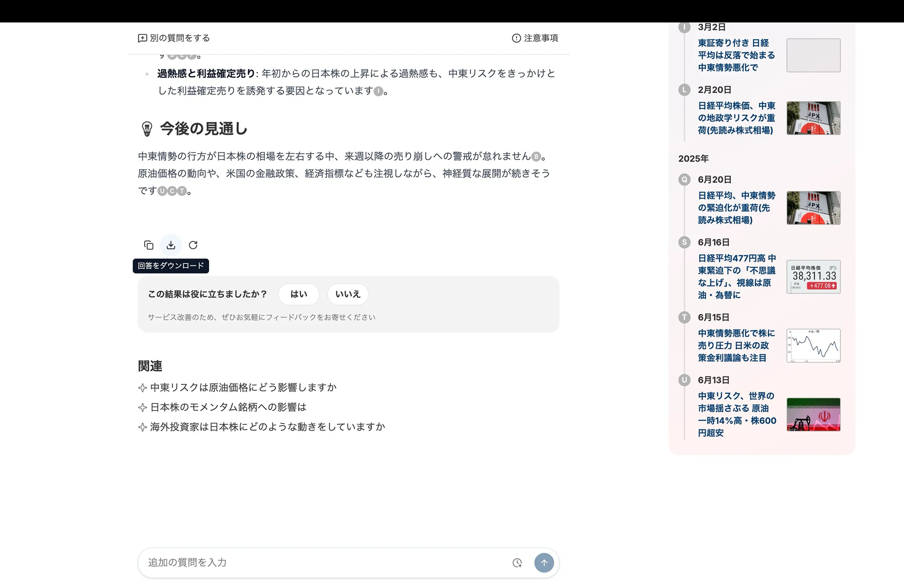Image resolution: width=904 pixels, height=588 pixels.
Task: Answer いいえ to the feedback question
Action: 348,294
